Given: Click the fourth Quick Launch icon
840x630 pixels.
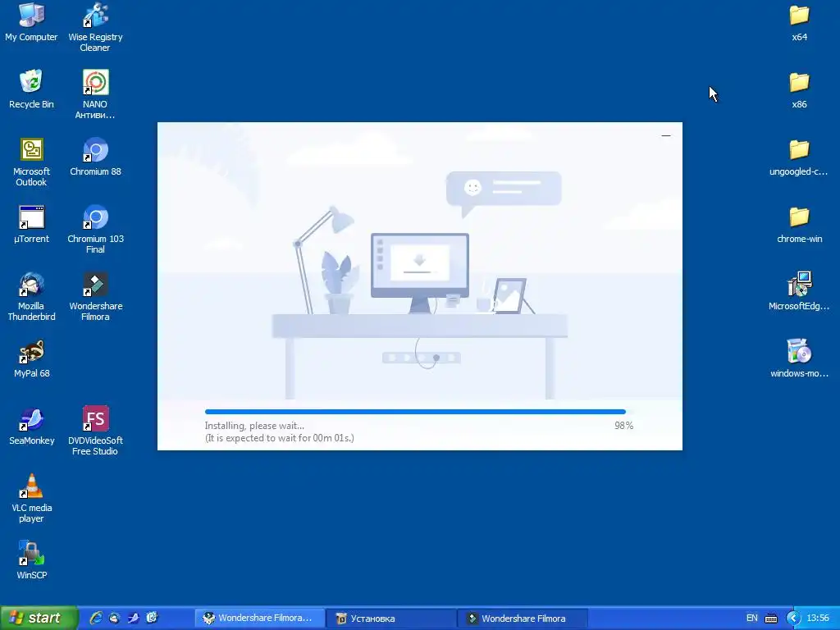Looking at the screenshot, I should [x=152, y=618].
